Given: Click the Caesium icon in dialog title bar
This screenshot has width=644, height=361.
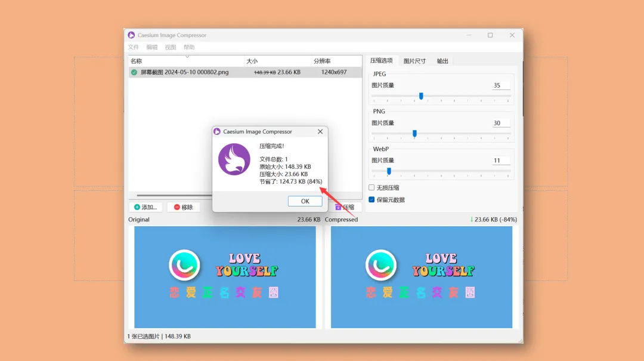Looking at the screenshot, I should tap(217, 132).
